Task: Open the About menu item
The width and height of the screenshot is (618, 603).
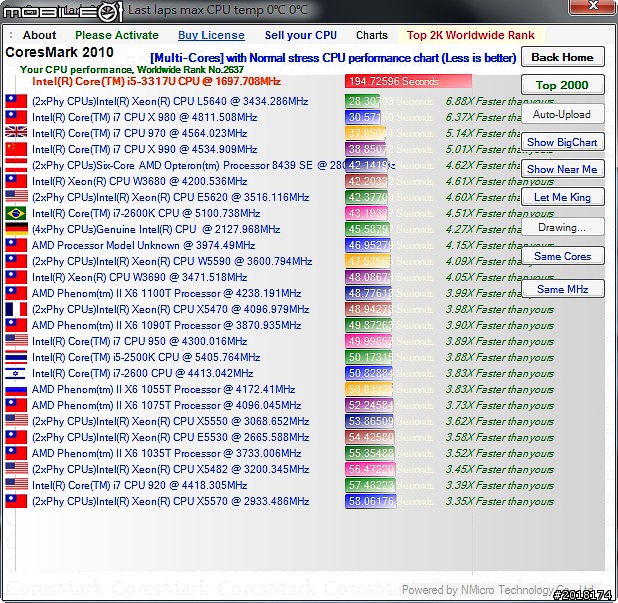Action: click(x=39, y=35)
